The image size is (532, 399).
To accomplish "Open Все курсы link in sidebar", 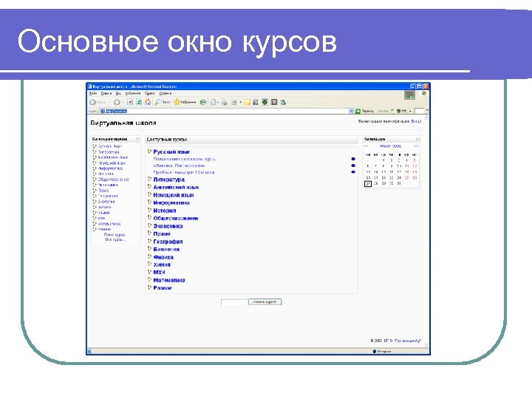I will point(115,239).
